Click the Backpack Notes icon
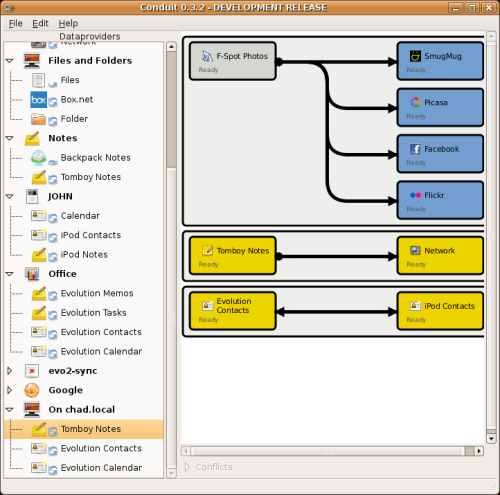The height and width of the screenshot is (495, 500). 39,158
